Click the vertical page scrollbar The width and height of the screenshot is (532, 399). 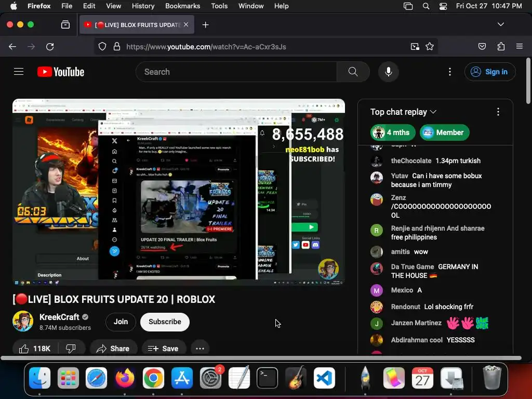[528, 81]
